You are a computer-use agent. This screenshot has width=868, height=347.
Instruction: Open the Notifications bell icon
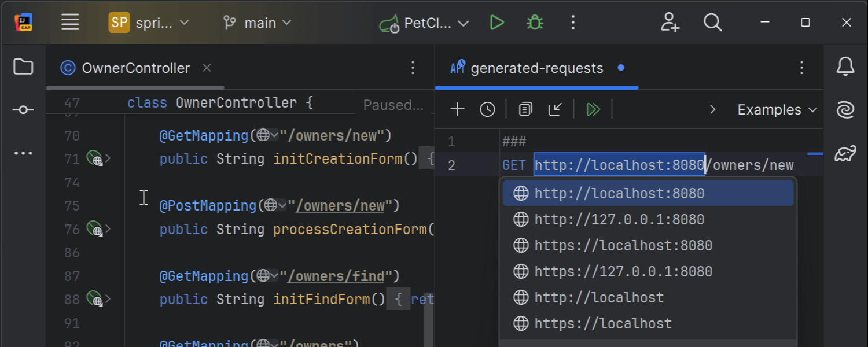(x=845, y=67)
